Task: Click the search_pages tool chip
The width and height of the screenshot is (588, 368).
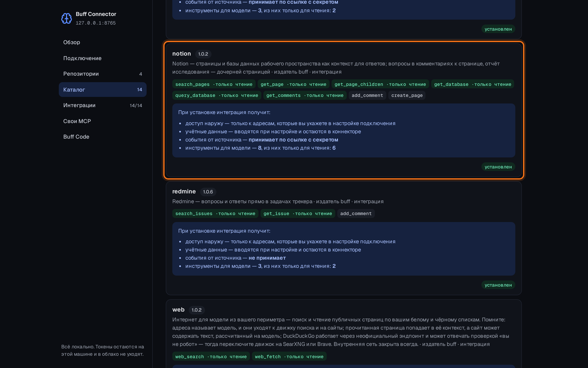Action: coord(214,84)
